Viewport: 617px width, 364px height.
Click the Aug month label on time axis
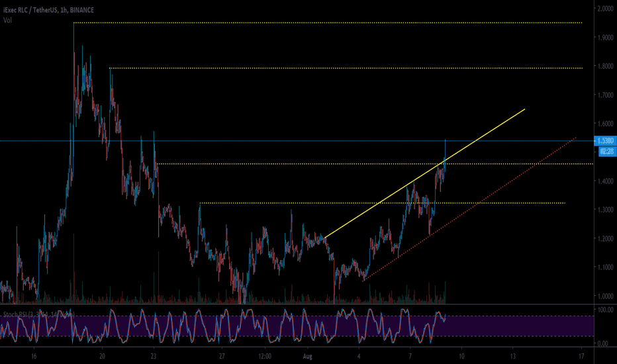click(x=308, y=357)
